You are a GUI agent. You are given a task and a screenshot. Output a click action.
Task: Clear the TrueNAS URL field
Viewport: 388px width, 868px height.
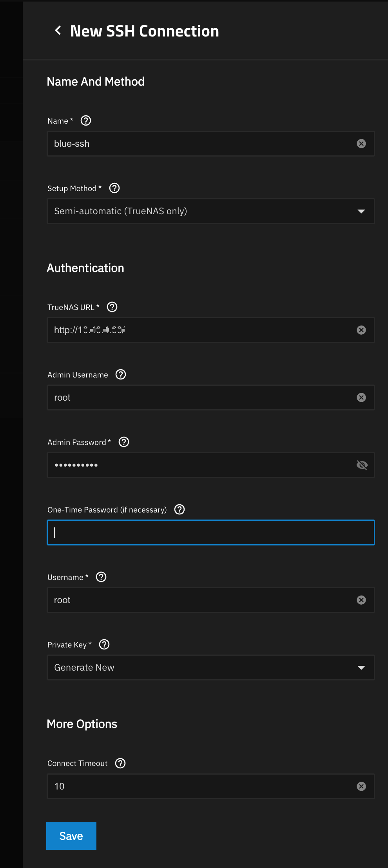click(361, 330)
